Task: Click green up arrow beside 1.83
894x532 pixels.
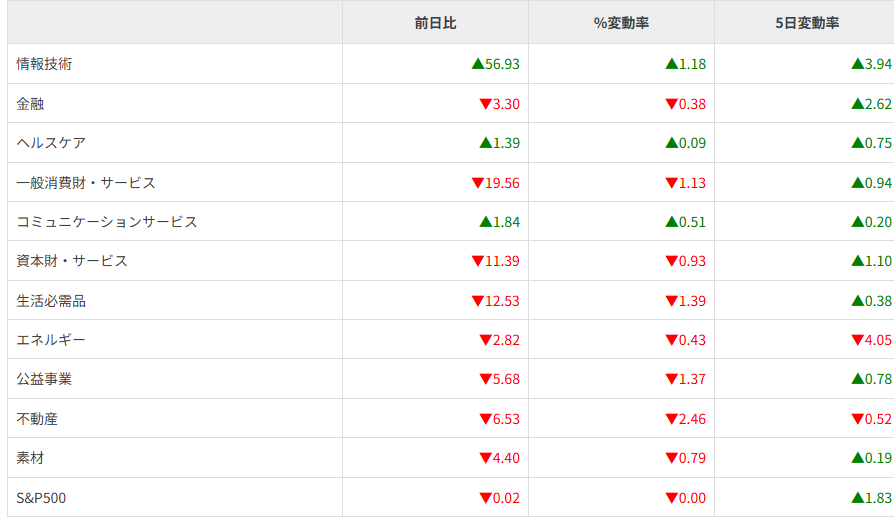Action: tap(857, 498)
